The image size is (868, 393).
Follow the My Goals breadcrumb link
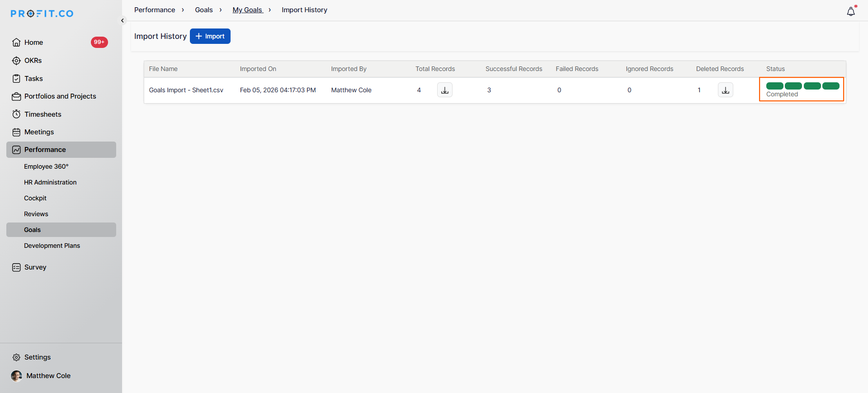(x=248, y=10)
